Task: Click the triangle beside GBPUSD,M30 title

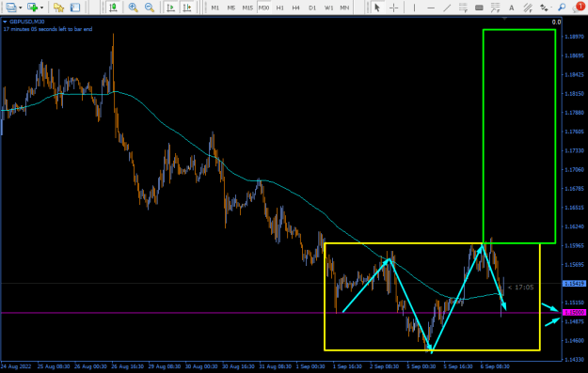Action: pos(5,22)
